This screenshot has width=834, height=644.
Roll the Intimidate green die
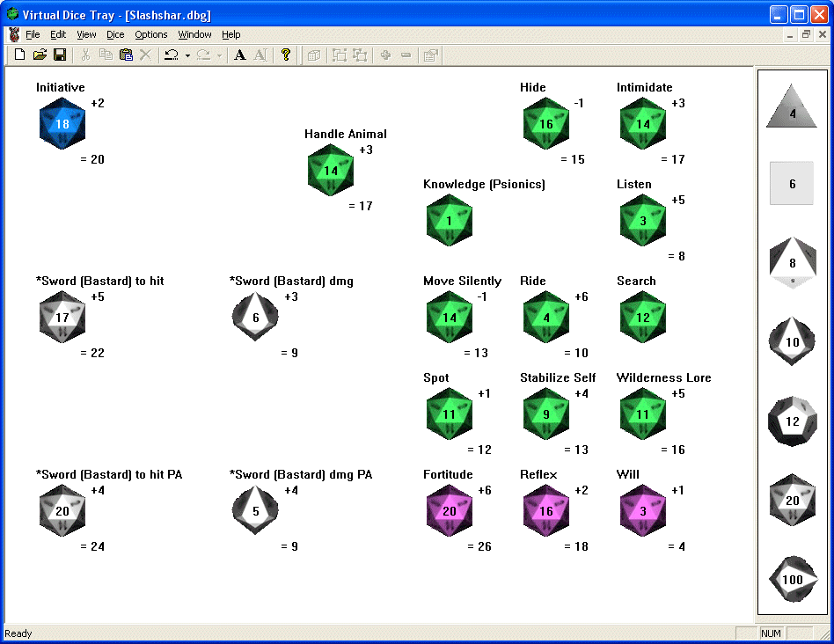point(643,123)
